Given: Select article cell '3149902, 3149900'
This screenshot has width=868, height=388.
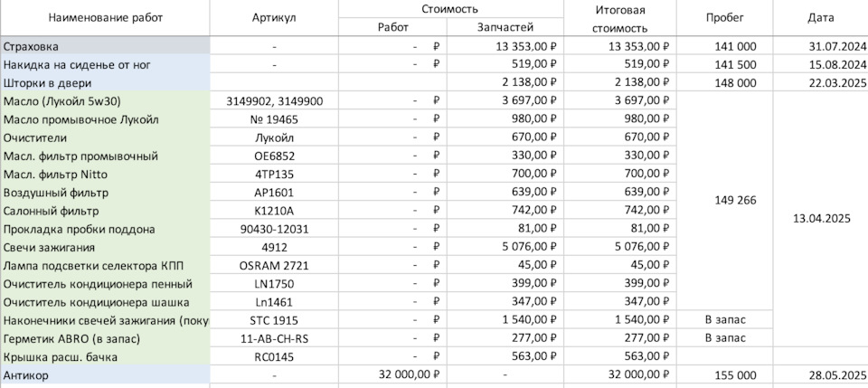Looking at the screenshot, I should (274, 101).
